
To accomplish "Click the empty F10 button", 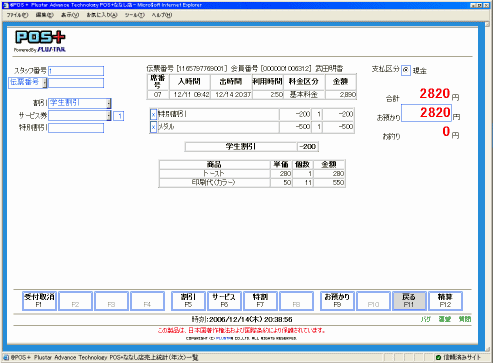I will pyautogui.click(x=373, y=301).
